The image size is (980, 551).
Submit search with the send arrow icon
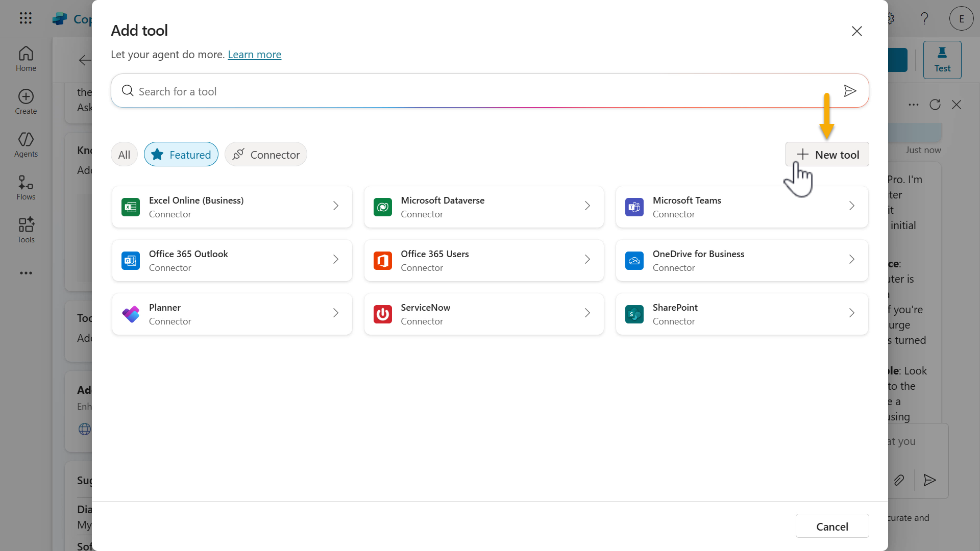point(850,91)
